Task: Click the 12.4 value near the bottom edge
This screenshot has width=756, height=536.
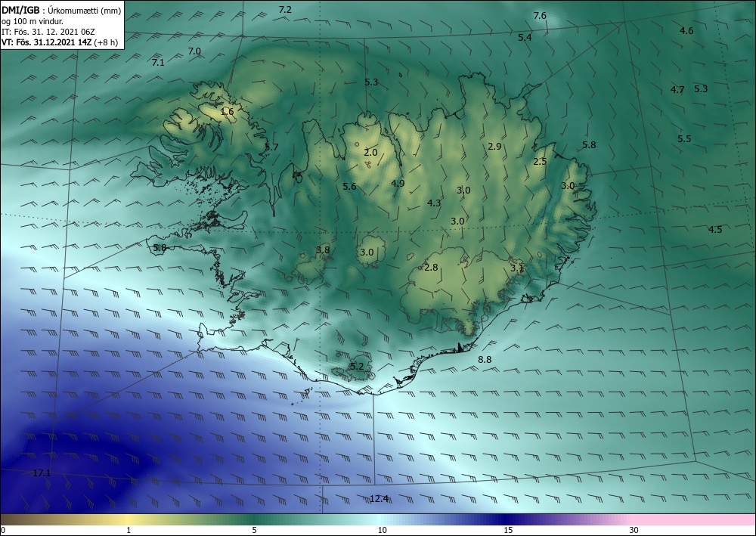Action: click(379, 498)
